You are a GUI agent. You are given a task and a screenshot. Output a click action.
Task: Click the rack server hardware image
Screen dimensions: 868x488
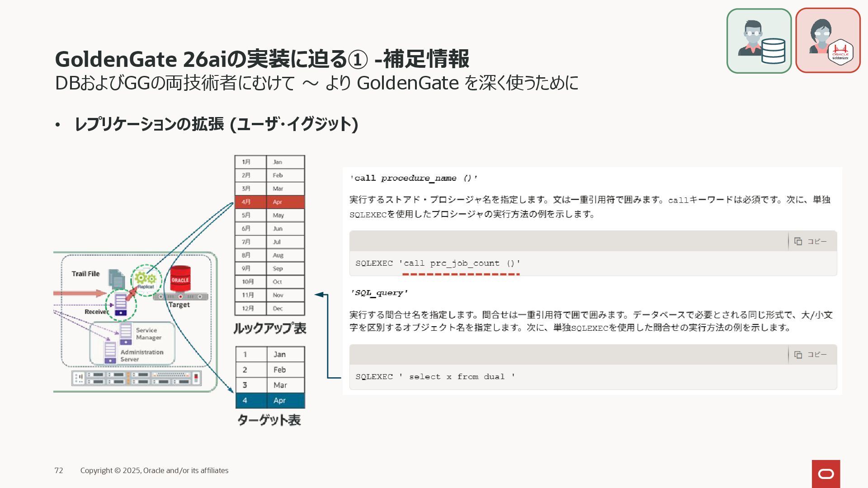tap(137, 378)
